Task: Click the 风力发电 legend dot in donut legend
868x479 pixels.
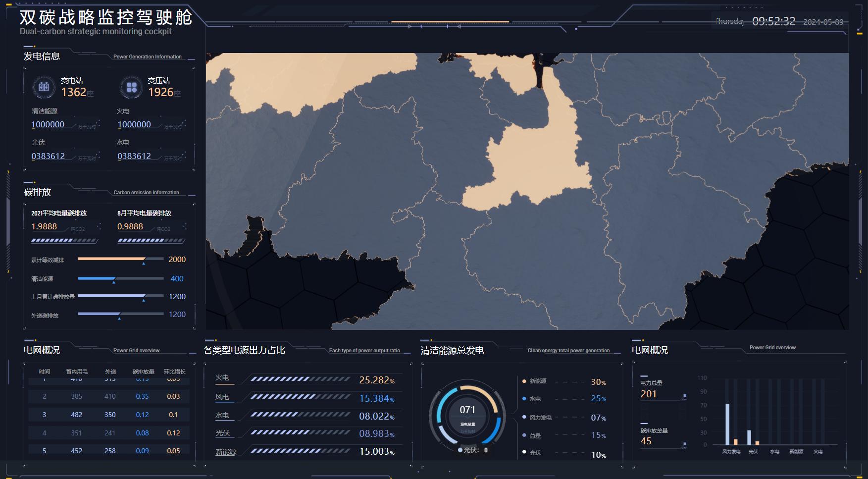Action: click(x=524, y=418)
